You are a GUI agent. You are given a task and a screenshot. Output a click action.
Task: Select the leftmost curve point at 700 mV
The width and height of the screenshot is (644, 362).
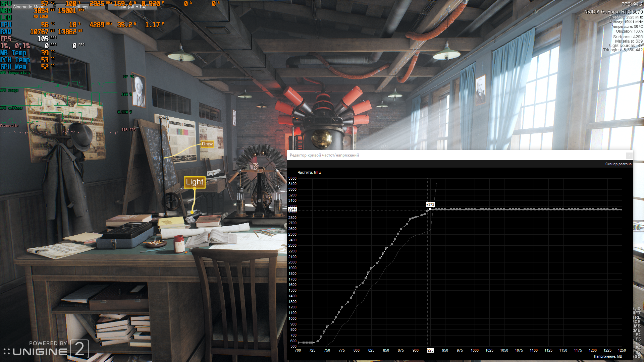[298, 343]
